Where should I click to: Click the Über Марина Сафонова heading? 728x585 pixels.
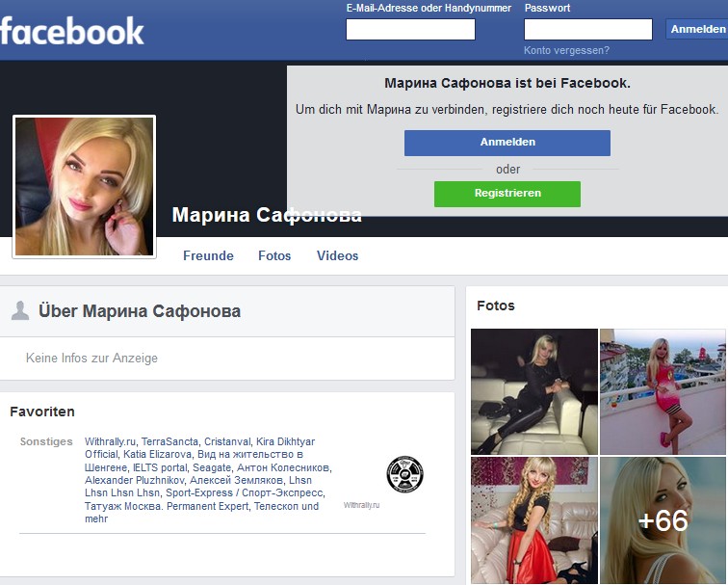(x=140, y=311)
